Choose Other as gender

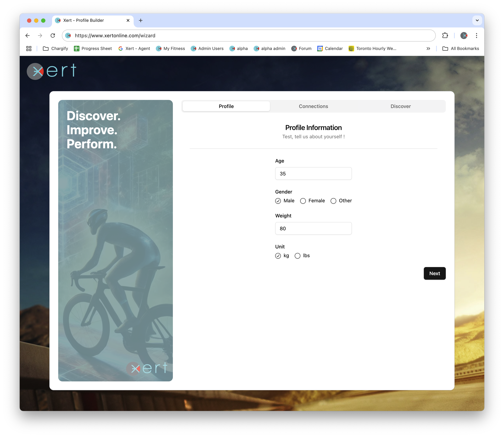coord(333,201)
